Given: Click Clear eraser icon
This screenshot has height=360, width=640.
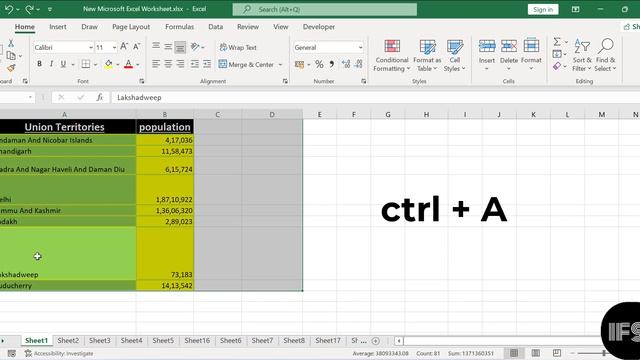Looking at the screenshot, I should [557, 66].
